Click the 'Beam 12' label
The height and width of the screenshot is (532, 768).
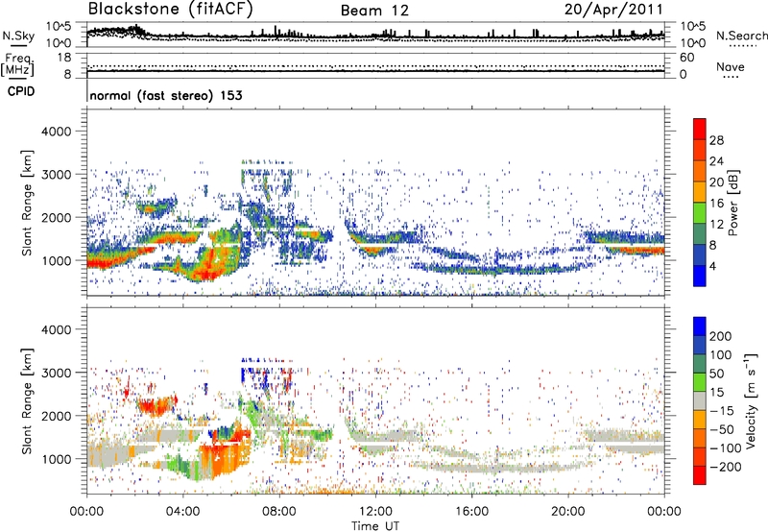click(x=374, y=11)
